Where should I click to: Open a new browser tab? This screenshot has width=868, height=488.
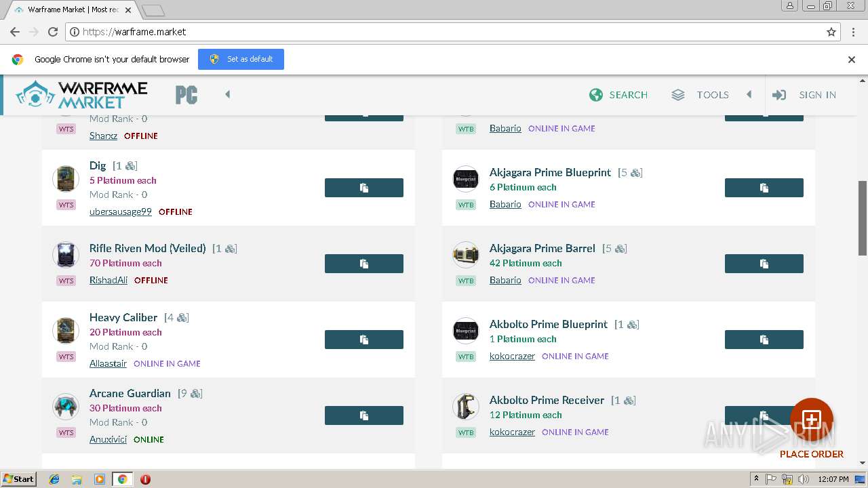153,10
